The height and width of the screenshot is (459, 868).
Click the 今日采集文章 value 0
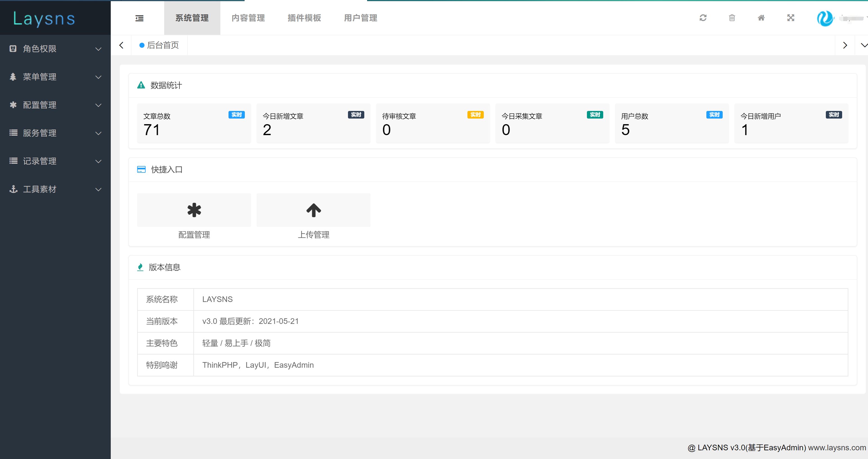coord(506,130)
